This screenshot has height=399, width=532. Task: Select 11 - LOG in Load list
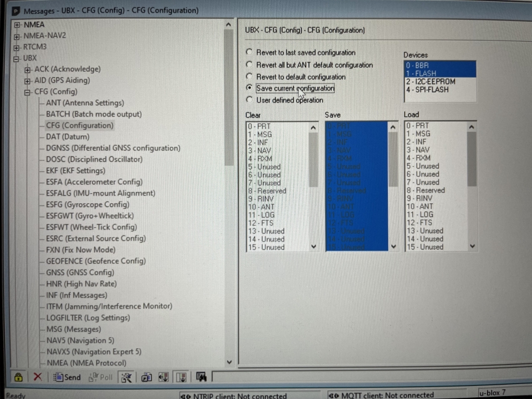[x=436, y=215]
